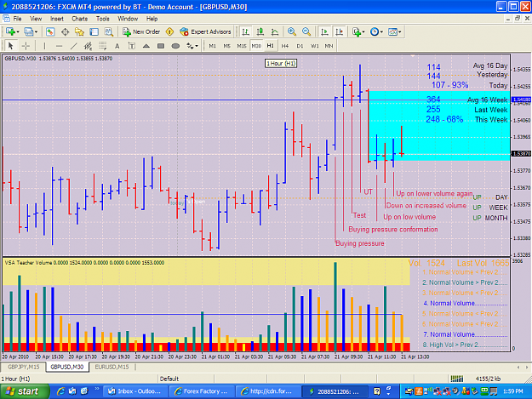
Task: Select the Vertical Line tool
Action: pyautogui.click(x=44, y=46)
